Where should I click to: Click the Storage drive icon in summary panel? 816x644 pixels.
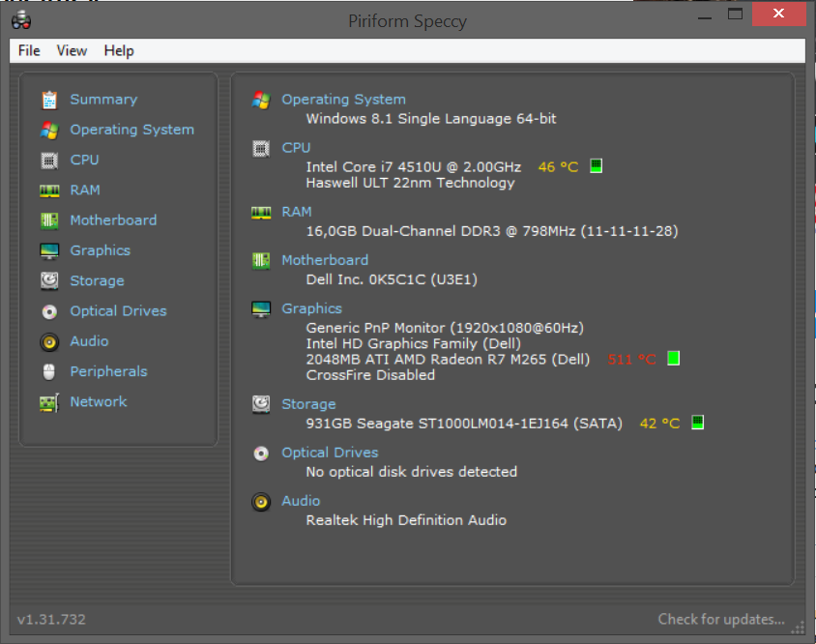(261, 404)
